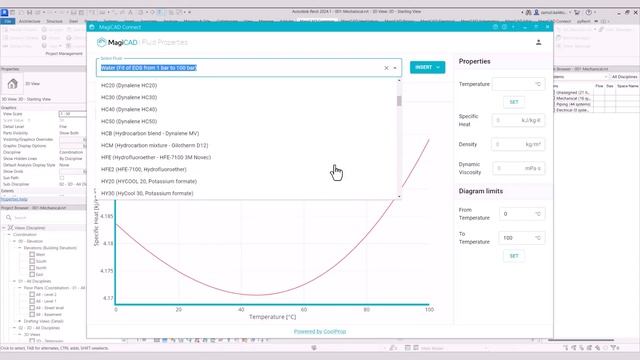Click the MagiCAD logo
Screen dimensions: 640x360
pyautogui.click(x=117, y=42)
